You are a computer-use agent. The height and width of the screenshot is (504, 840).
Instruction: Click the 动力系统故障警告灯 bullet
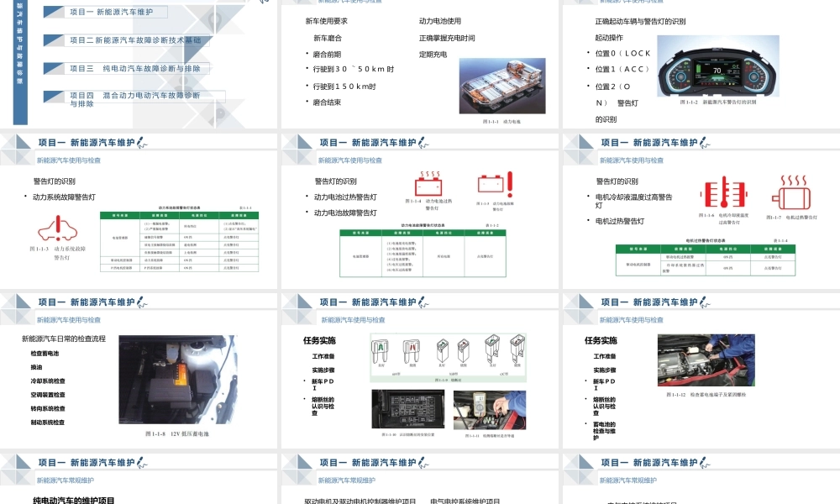click(x=65, y=197)
